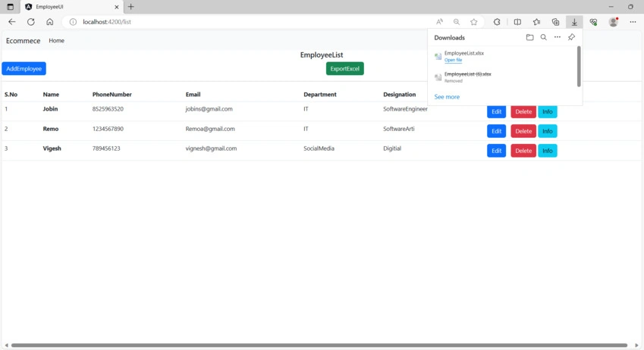Search downloads using the magnifier icon
This screenshot has width=644, height=350.
pyautogui.click(x=543, y=37)
